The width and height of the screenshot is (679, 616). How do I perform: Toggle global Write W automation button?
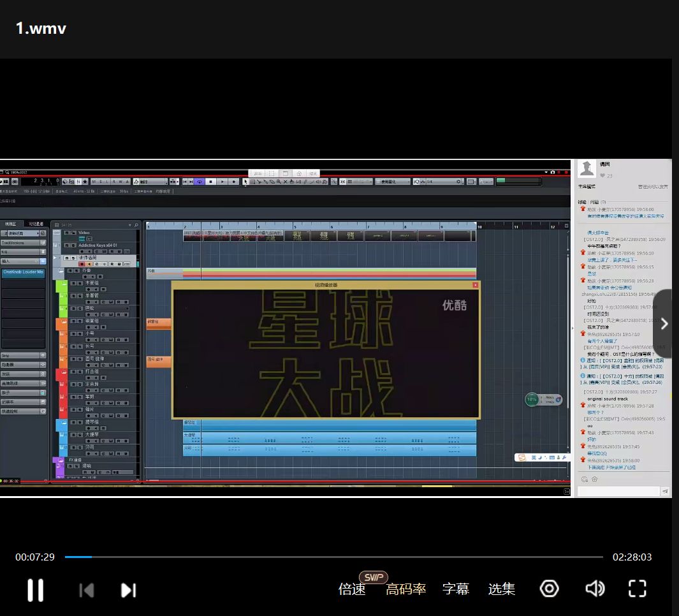pos(120,182)
